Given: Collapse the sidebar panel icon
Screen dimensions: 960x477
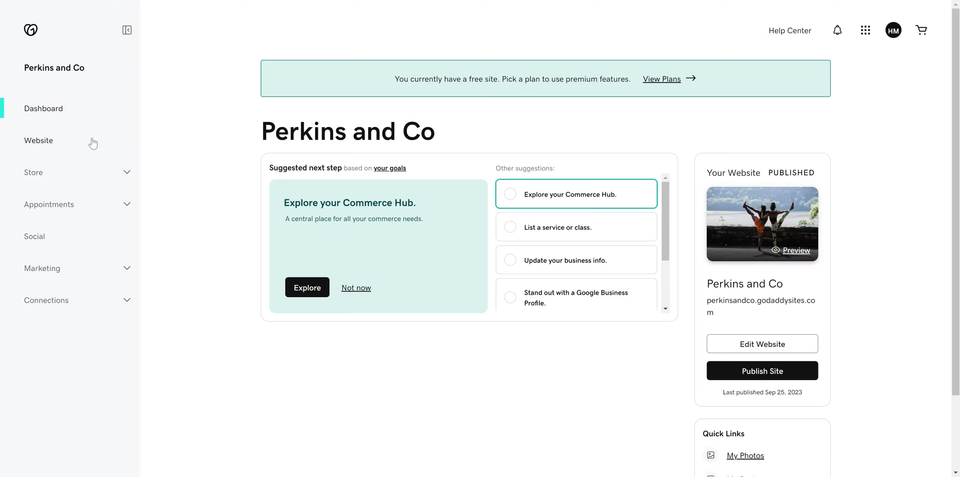Looking at the screenshot, I should pyautogui.click(x=127, y=30).
